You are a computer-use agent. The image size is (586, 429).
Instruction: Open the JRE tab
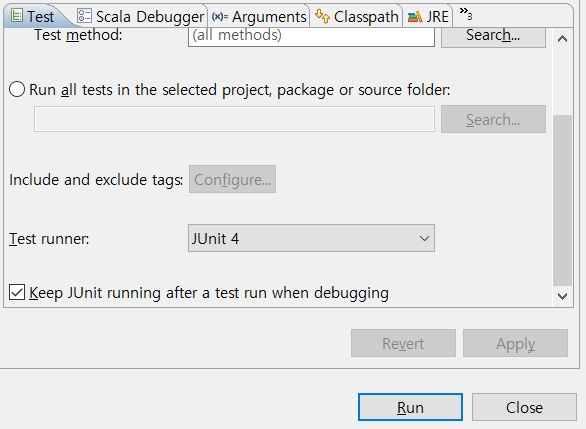(x=428, y=16)
